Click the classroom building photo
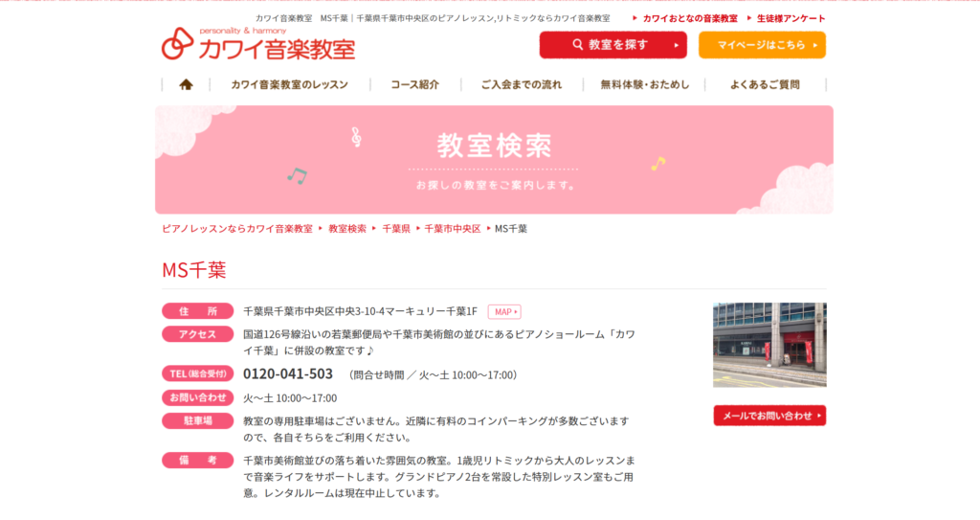Screen dimensions: 980x520 [x=769, y=345]
